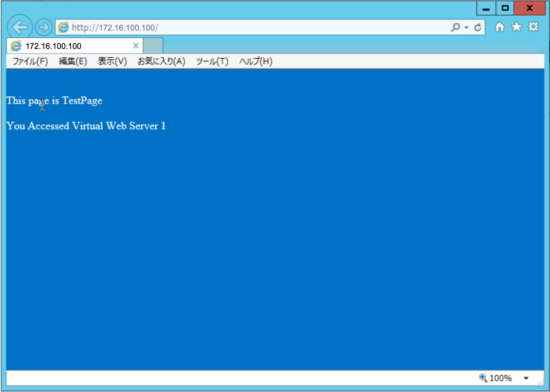Expand the zoom level dropdown arrow

pyautogui.click(x=526, y=378)
